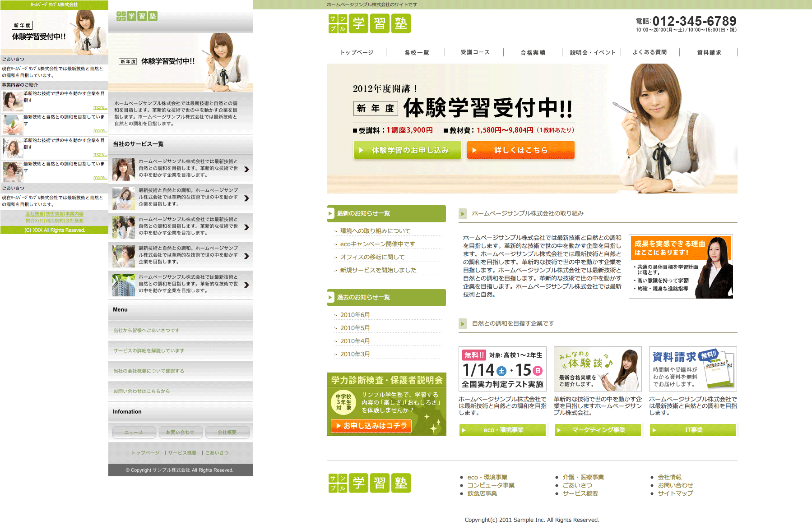Open the サイトマップ footer link
This screenshot has height=525, width=812.
coord(675,493)
